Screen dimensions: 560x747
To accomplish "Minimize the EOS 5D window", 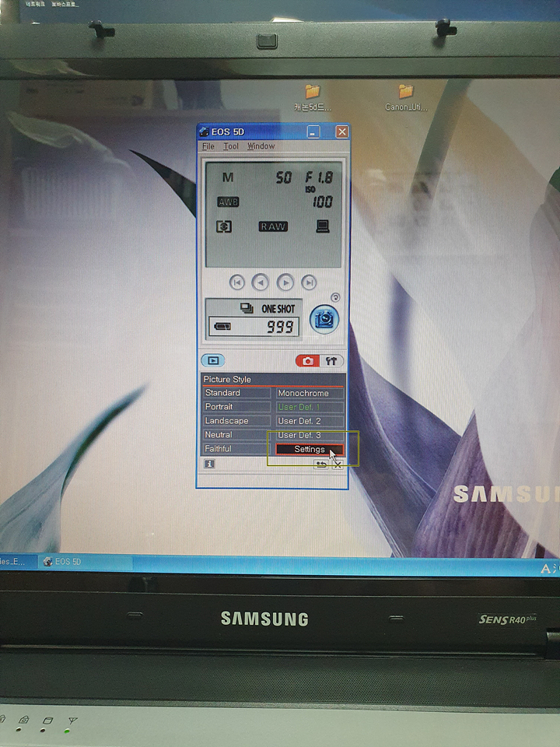I will [313, 132].
